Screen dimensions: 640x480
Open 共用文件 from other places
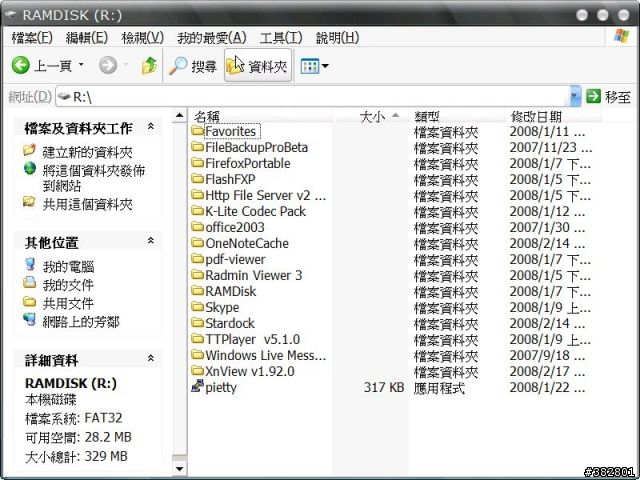click(68, 303)
